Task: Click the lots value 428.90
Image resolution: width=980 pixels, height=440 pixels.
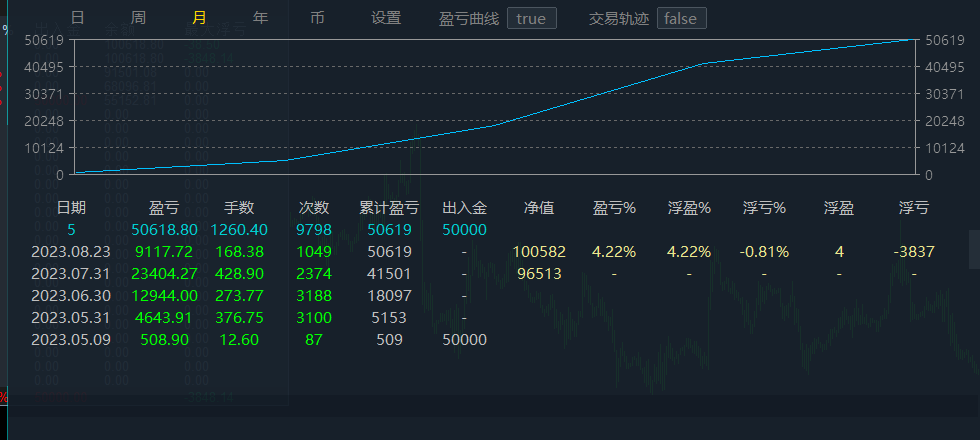Action: (x=239, y=274)
